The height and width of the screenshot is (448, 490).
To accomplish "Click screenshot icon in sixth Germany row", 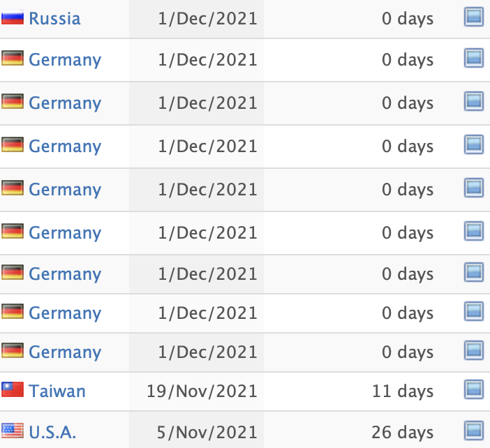I will [474, 272].
